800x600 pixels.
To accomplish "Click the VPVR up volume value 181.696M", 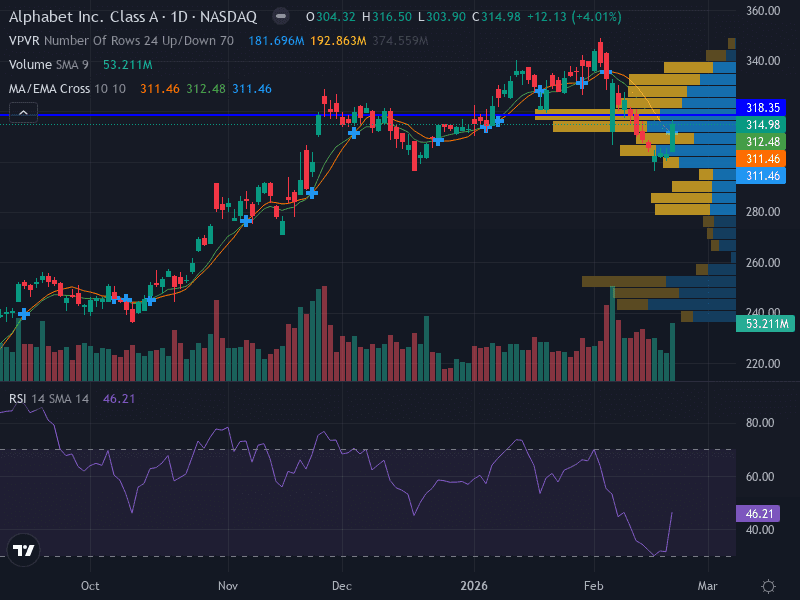I will click(x=276, y=41).
